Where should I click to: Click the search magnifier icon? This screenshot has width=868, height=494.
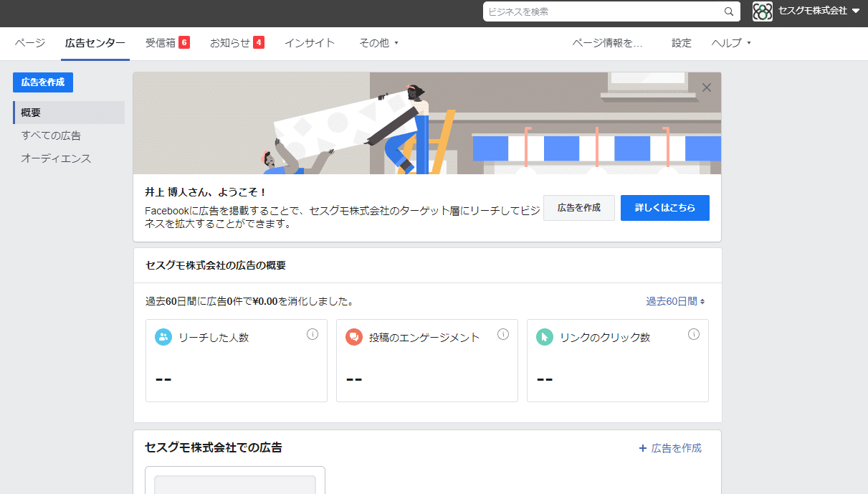729,11
